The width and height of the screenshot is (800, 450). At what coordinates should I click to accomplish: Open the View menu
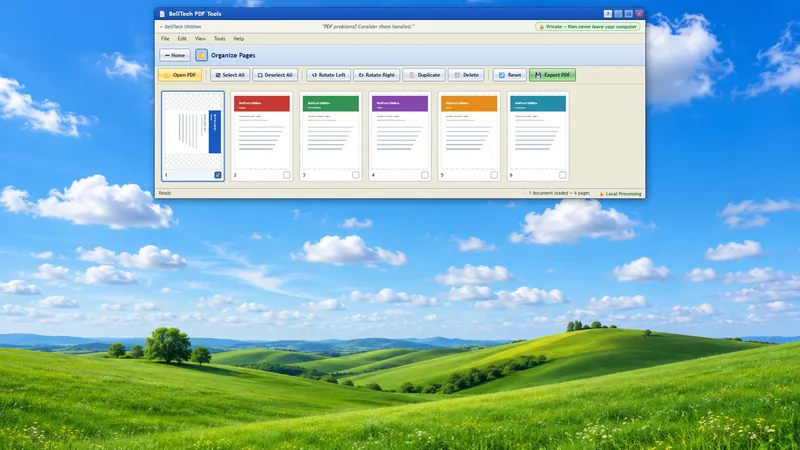[200, 39]
